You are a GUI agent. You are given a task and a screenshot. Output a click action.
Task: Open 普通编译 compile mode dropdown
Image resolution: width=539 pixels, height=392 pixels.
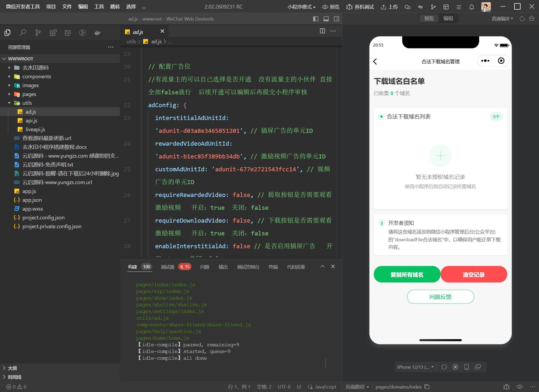[x=502, y=18]
